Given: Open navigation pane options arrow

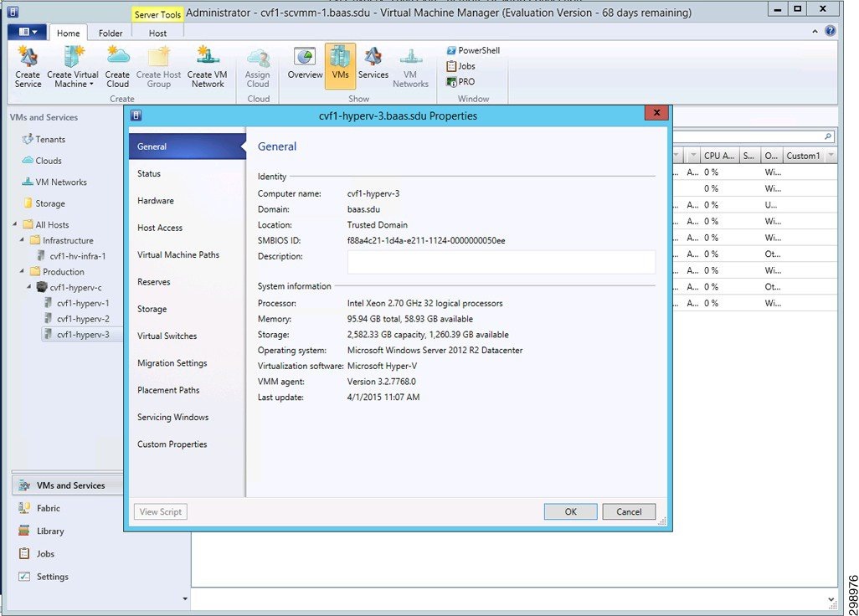Looking at the screenshot, I should click(x=185, y=598).
